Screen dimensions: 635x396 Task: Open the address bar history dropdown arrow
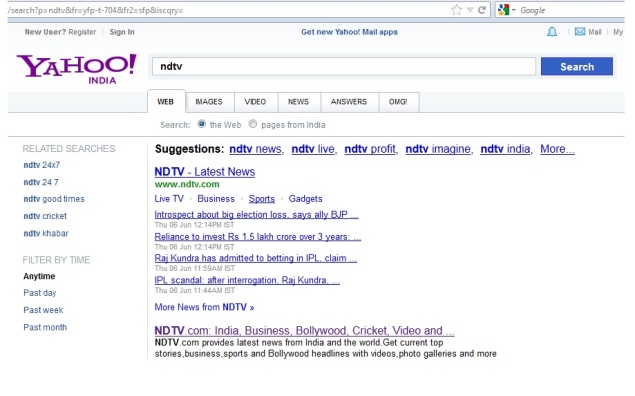[x=470, y=10]
